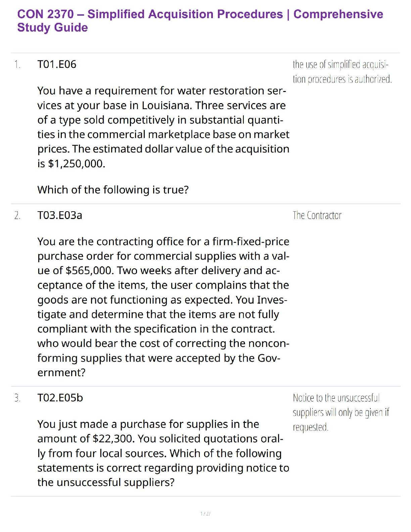411x532 pixels.
Task: Click the CON 2370 study guide title
Action: click(200, 14)
